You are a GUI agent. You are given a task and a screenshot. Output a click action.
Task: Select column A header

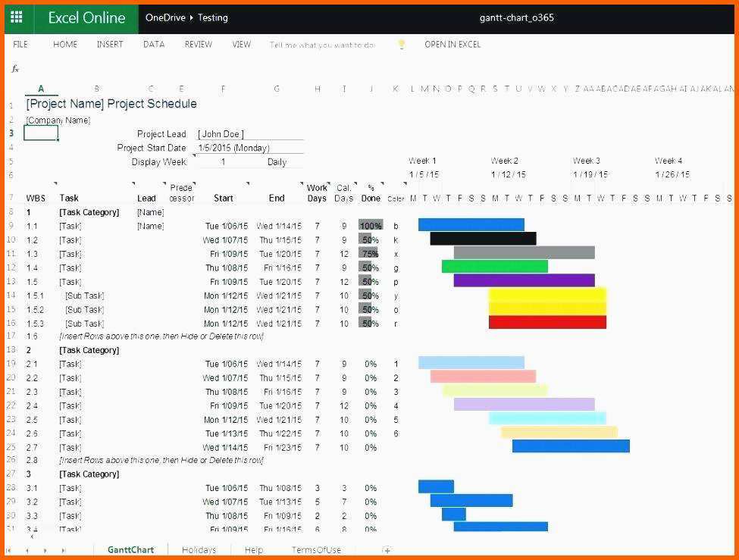point(41,89)
